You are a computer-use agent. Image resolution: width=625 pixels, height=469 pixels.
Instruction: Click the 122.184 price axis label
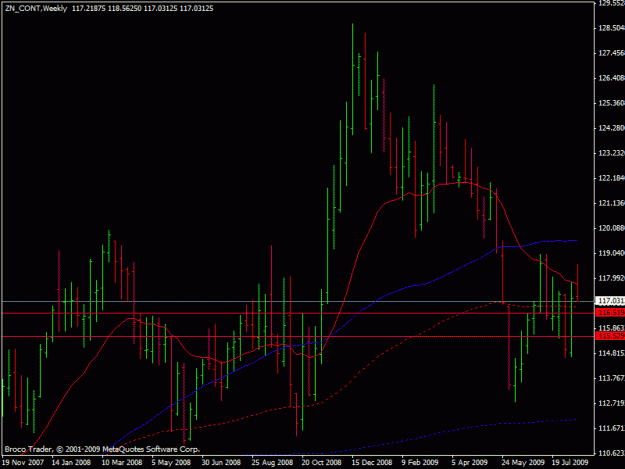[611, 178]
